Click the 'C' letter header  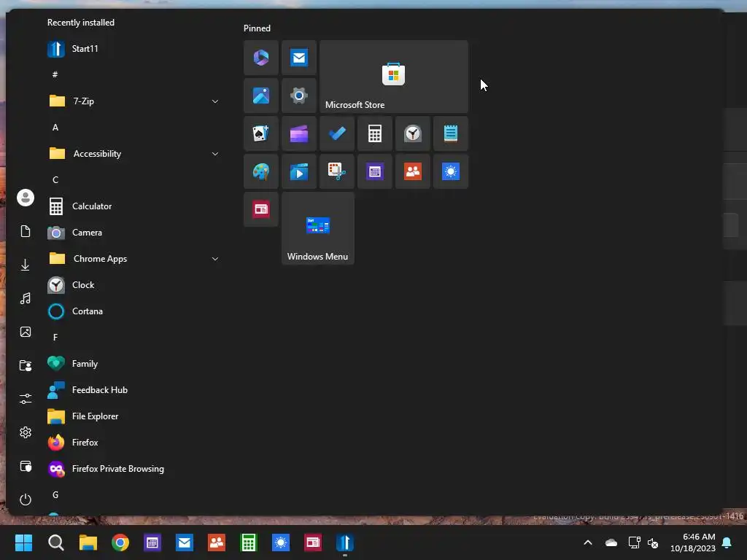[x=55, y=180]
